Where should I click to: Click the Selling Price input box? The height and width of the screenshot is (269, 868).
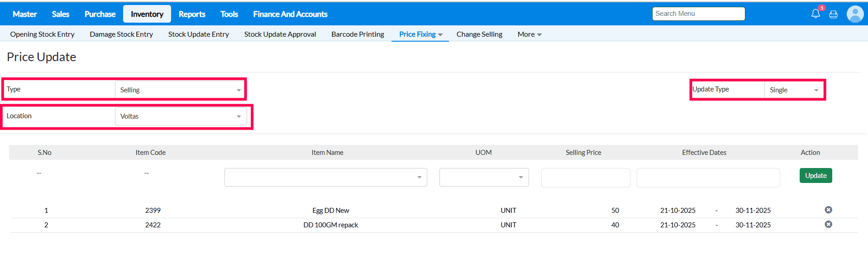(x=585, y=178)
